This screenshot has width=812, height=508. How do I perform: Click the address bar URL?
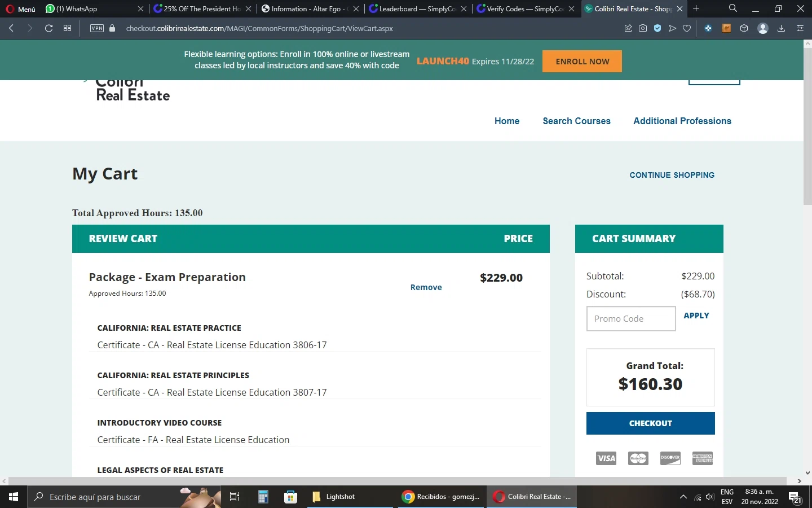[259, 28]
